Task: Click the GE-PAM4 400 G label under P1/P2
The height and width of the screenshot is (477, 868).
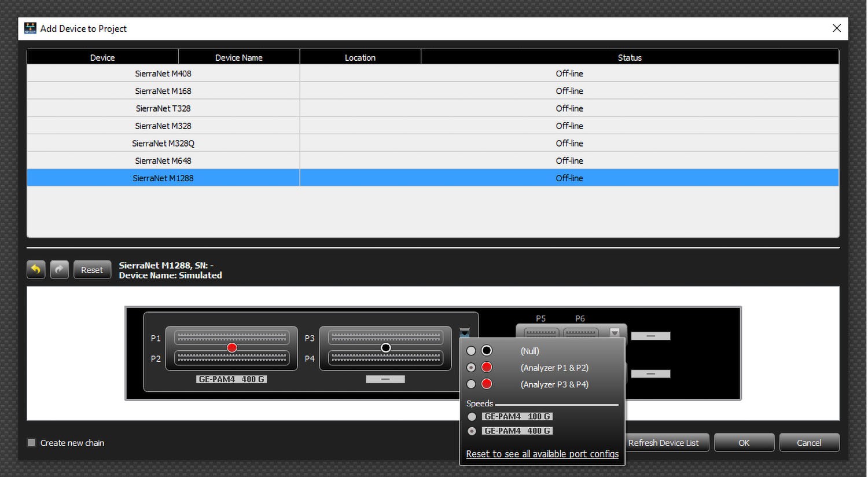Action: 231,379
